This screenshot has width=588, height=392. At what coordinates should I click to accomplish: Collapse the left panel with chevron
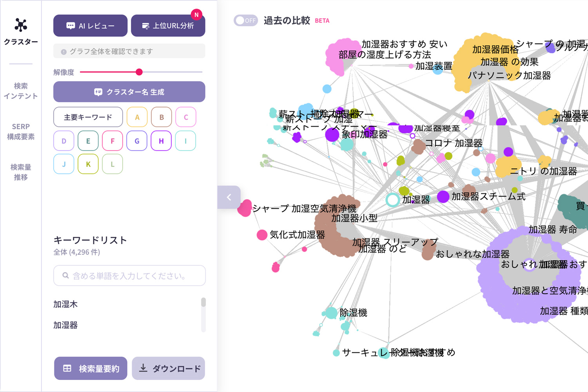click(229, 197)
